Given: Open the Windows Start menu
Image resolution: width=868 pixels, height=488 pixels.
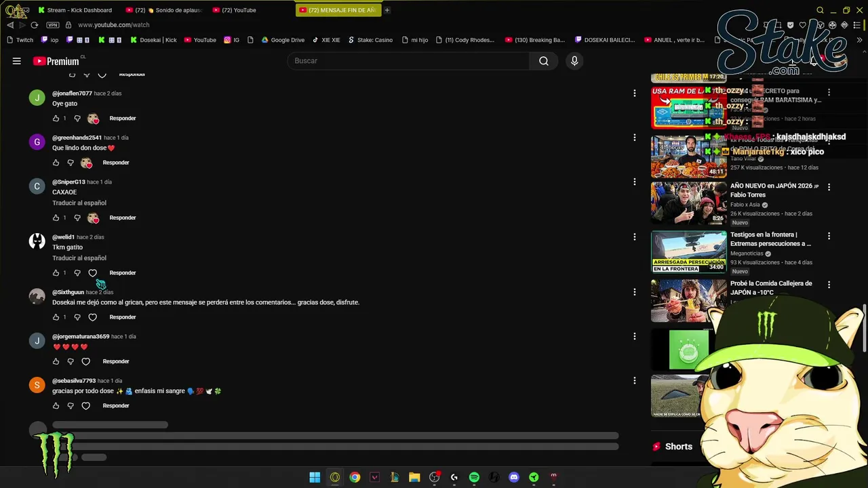Looking at the screenshot, I should [x=315, y=477].
